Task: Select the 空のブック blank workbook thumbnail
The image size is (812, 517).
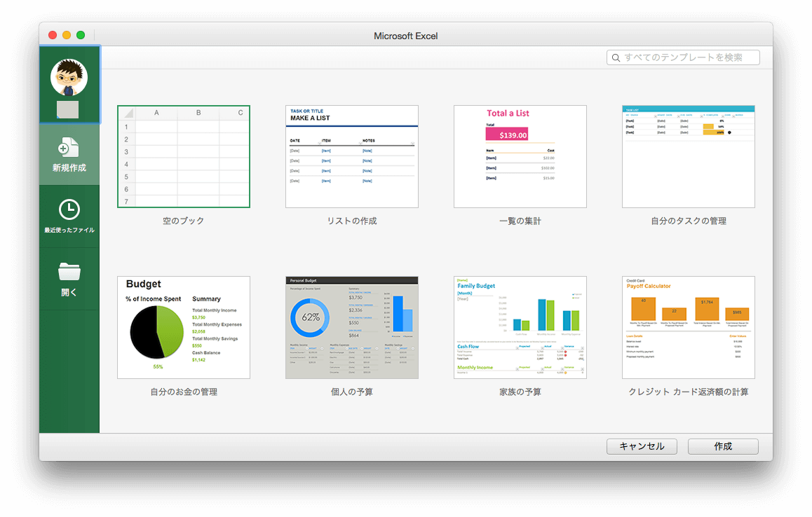Action: (x=183, y=156)
